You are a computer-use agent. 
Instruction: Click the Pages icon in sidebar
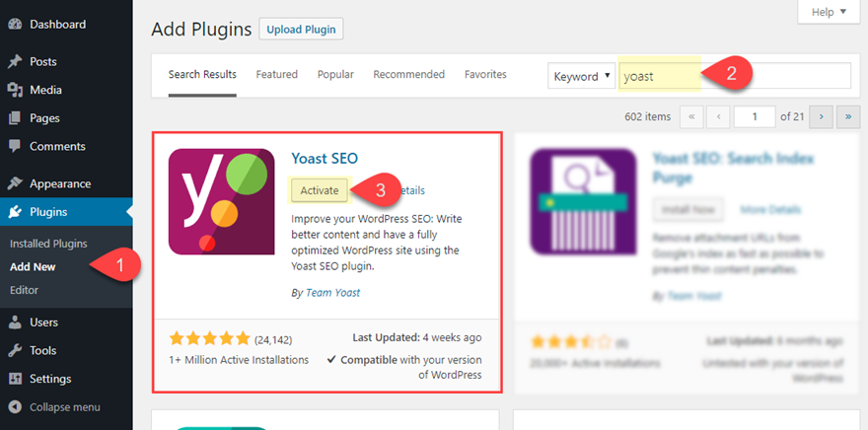pos(15,118)
